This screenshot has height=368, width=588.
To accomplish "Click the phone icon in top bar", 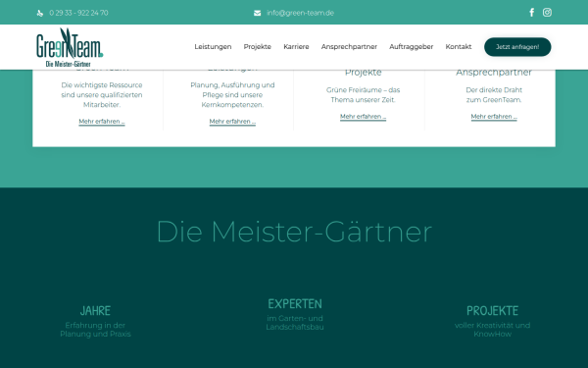I will [40, 13].
